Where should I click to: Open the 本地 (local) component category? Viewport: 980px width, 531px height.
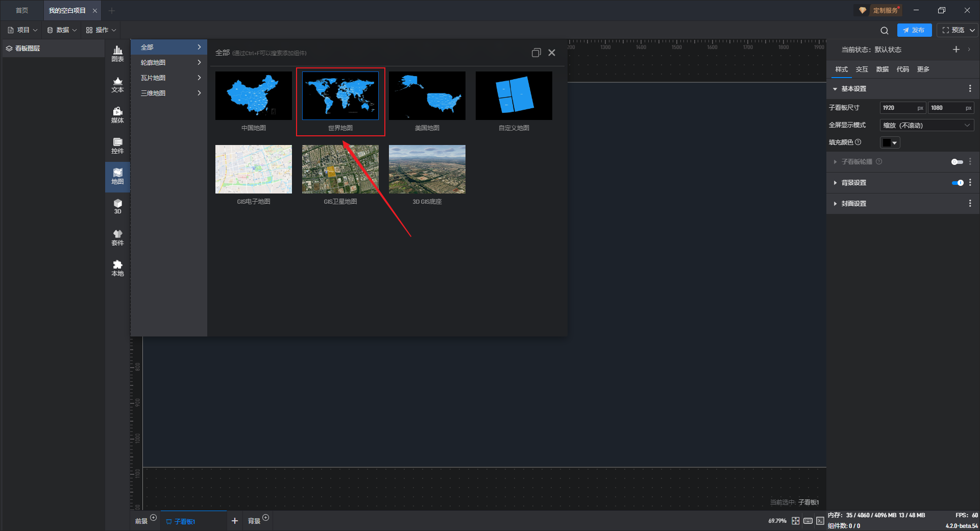click(x=117, y=268)
